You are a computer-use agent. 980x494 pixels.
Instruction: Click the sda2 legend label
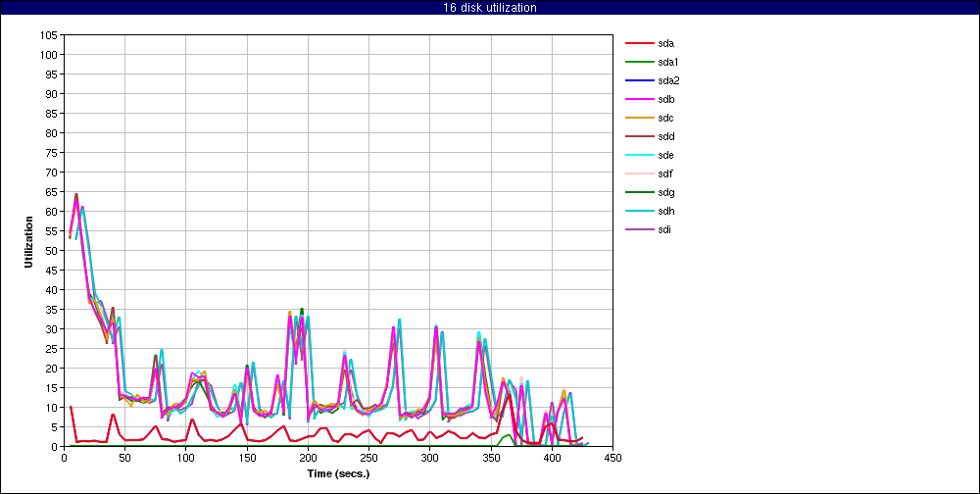click(x=668, y=80)
